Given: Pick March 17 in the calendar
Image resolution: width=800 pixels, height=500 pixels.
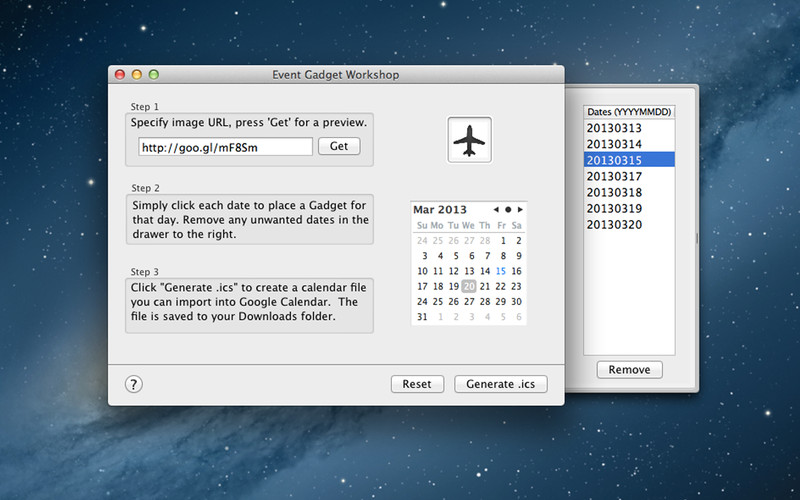Looking at the screenshot, I should click(422, 287).
